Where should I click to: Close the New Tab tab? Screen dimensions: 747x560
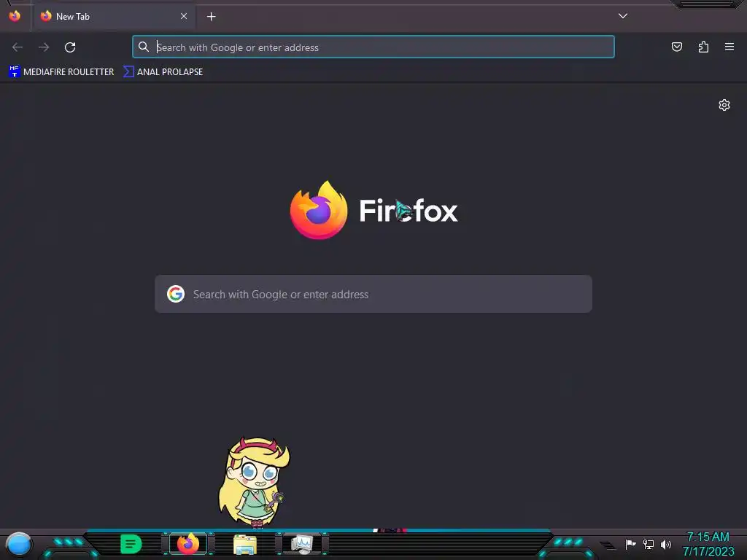184,16
